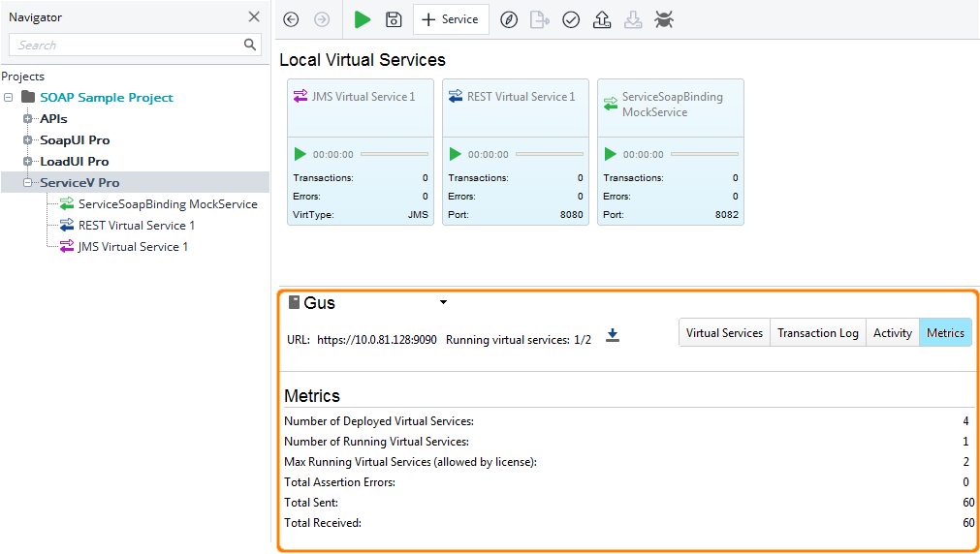Viewport: 980px width, 554px height.
Task: Open the REST Virtual Service 1 card title
Action: coord(521,97)
